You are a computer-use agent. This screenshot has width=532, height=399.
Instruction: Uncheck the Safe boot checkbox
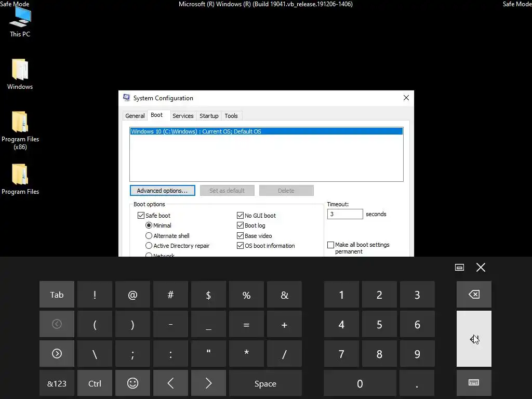141,216
